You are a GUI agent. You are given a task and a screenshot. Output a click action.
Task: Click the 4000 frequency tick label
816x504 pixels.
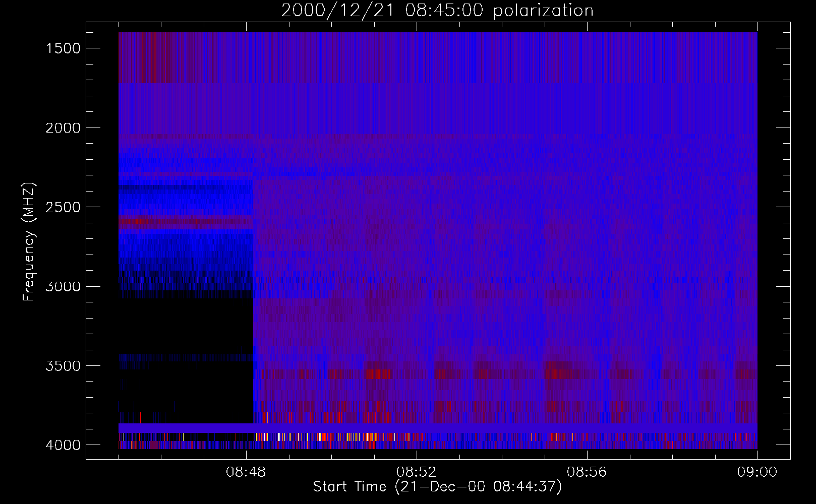(x=63, y=445)
